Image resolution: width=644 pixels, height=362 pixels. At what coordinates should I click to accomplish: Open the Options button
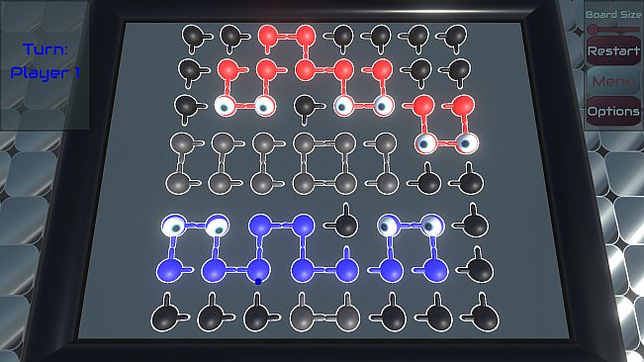613,111
